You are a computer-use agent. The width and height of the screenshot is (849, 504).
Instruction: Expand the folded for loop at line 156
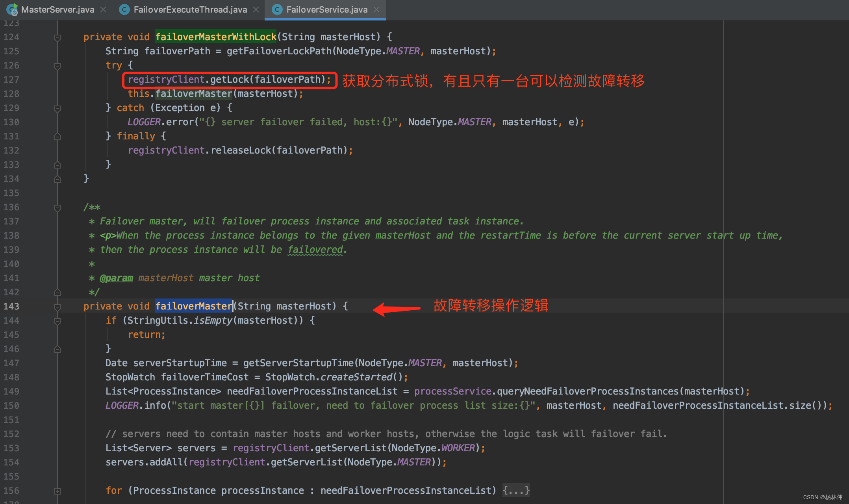pos(57,491)
